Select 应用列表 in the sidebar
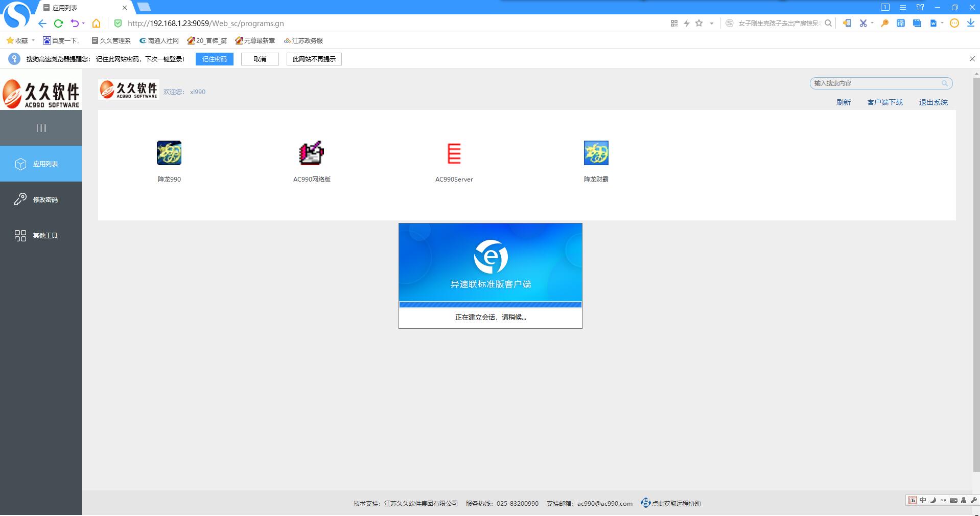980x516 pixels. point(41,164)
